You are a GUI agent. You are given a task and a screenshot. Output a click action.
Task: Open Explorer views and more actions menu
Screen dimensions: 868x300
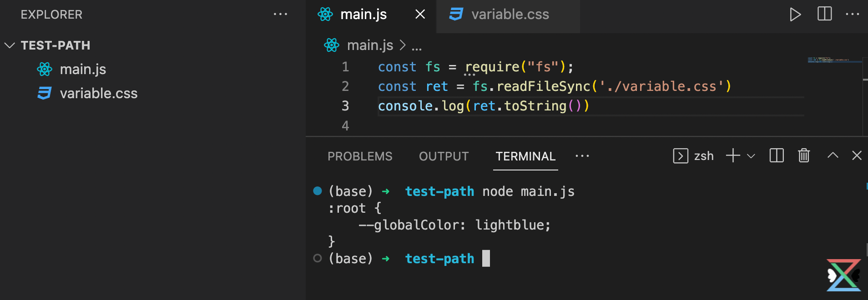pyautogui.click(x=280, y=15)
